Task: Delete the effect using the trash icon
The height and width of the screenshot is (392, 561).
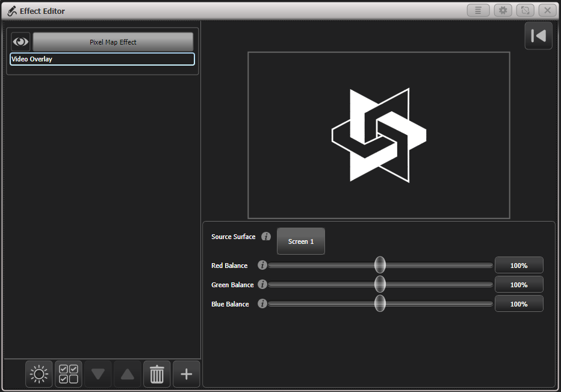Action: [x=157, y=374]
